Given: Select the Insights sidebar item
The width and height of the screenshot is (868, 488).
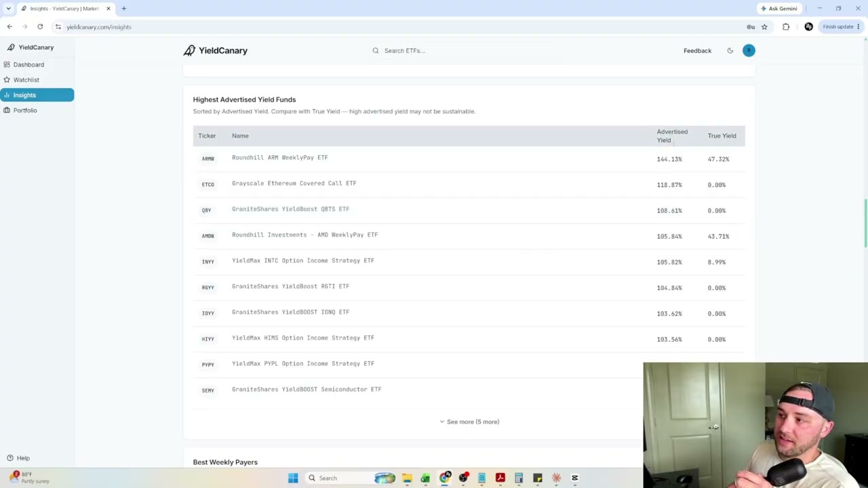Looking at the screenshot, I should (37, 95).
